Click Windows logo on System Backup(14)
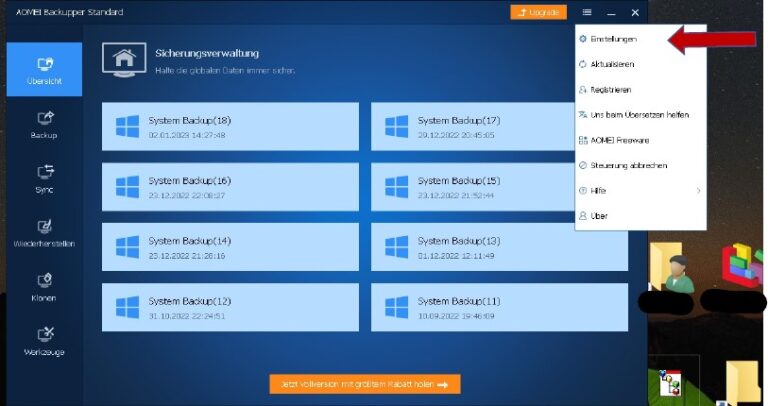This screenshot has width=768, height=406. 127,247
